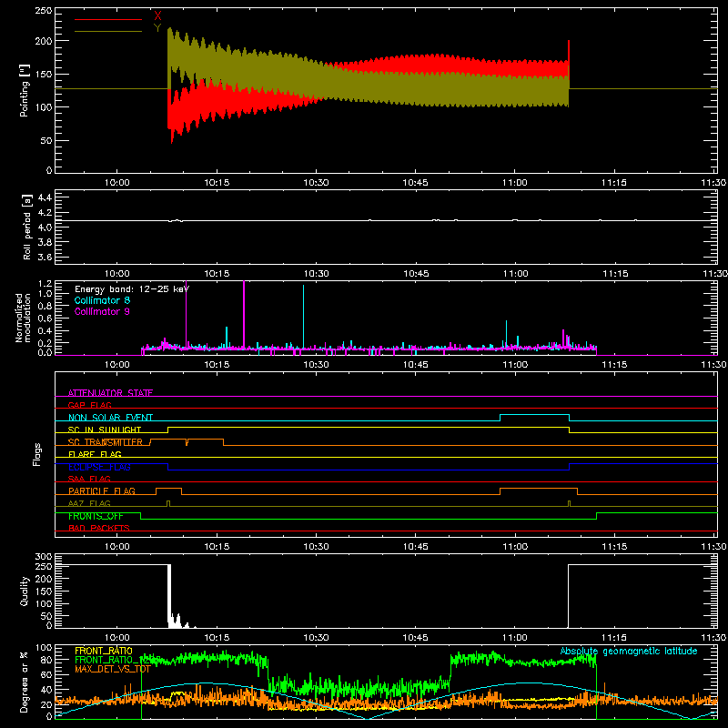Click the '300' tick on the Quality axis
Viewport: 728px width, 728px height.
click(44, 557)
